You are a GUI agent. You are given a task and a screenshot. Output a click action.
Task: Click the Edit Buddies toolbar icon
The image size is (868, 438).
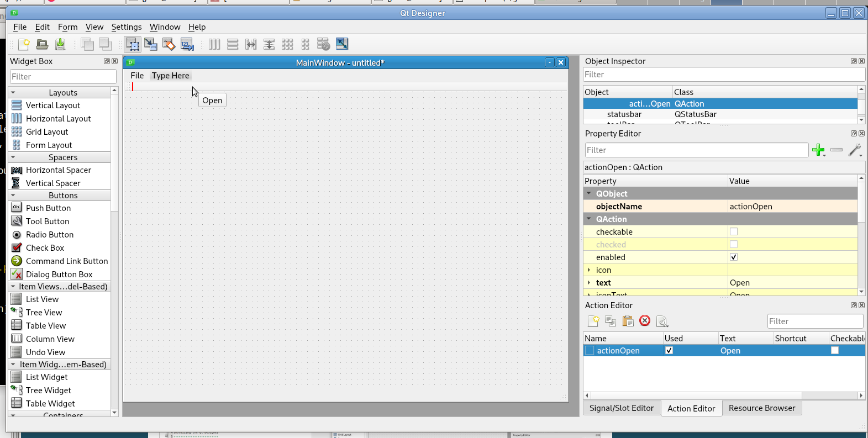tap(169, 44)
